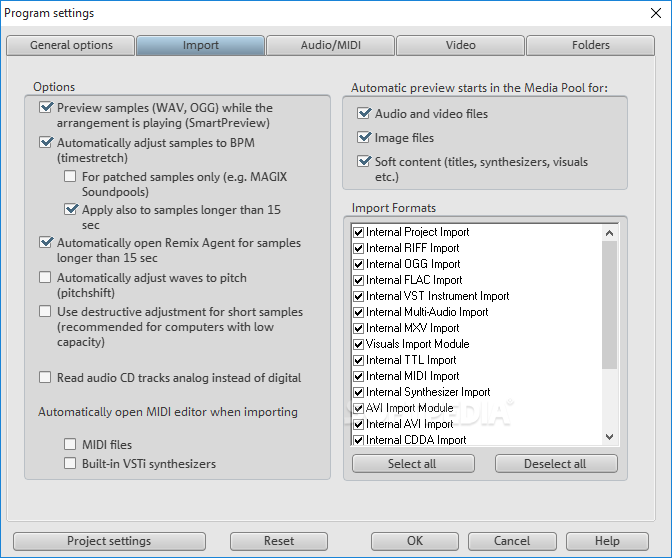This screenshot has height=558, width=672.
Task: Toggle Image files preview checkbox
Action: tap(364, 137)
